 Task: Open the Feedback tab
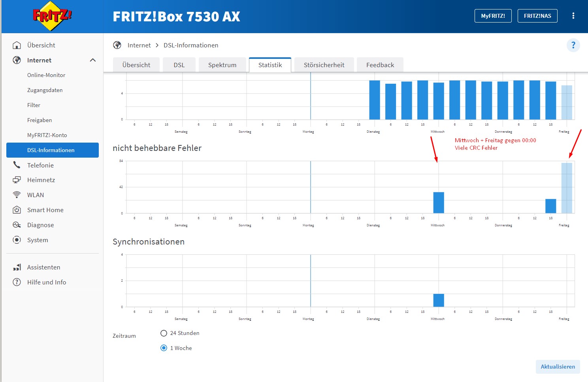coord(380,65)
